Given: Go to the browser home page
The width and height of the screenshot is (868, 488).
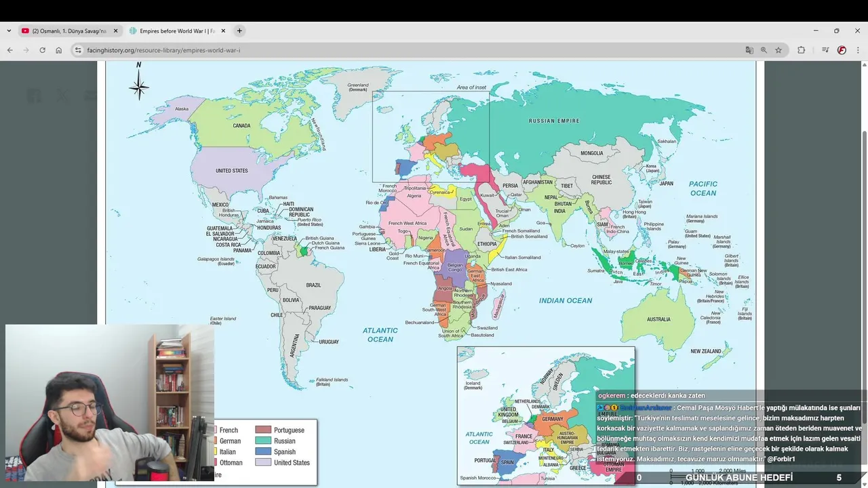Looking at the screenshot, I should coord(58,50).
